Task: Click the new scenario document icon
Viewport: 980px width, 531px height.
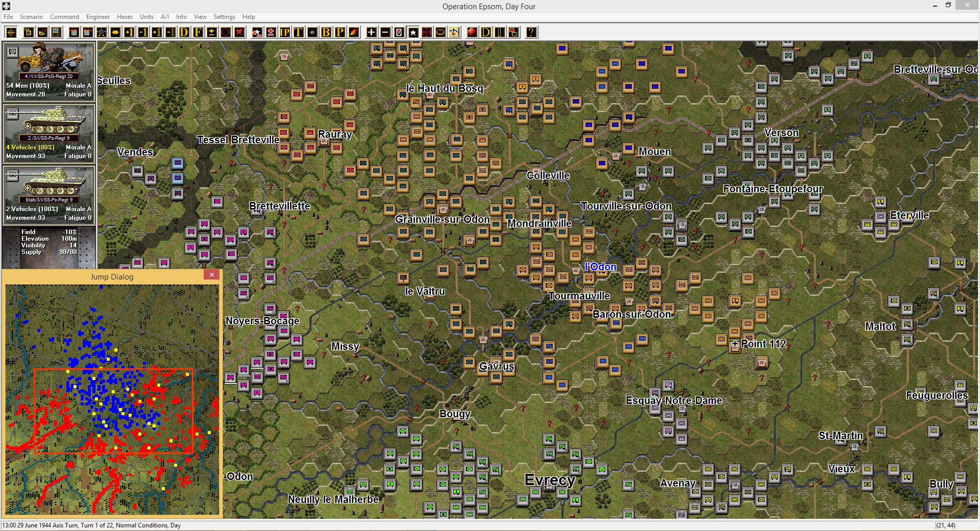Action: click(x=29, y=33)
